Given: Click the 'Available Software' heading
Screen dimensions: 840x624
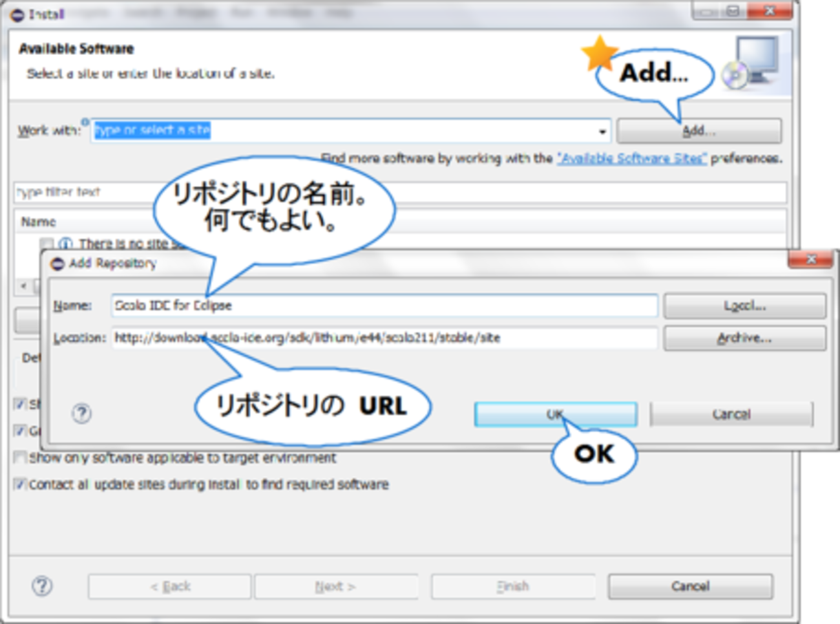Looking at the screenshot, I should [x=76, y=48].
